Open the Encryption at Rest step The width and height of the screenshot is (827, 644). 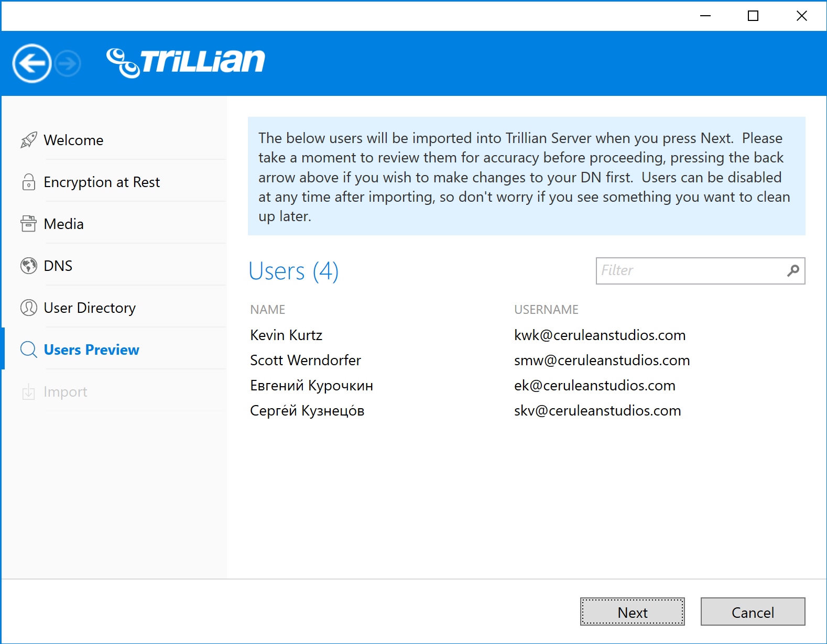pos(102,182)
